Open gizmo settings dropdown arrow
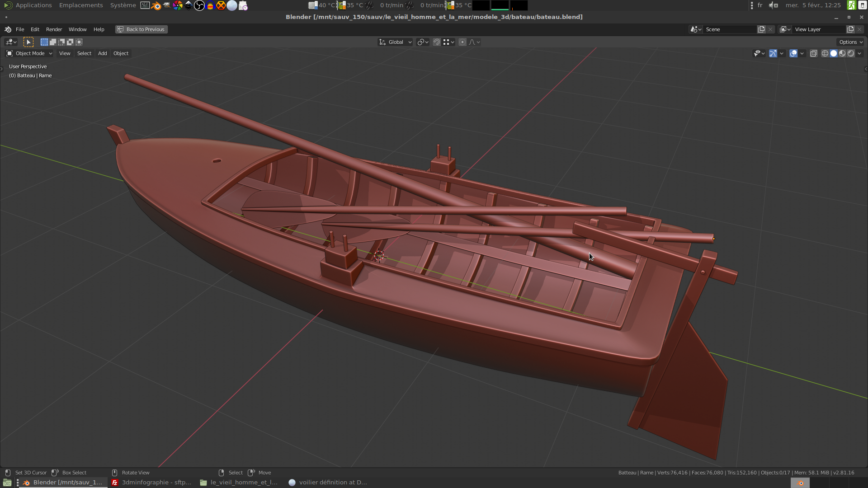Image resolution: width=868 pixels, height=488 pixels. coord(782,53)
